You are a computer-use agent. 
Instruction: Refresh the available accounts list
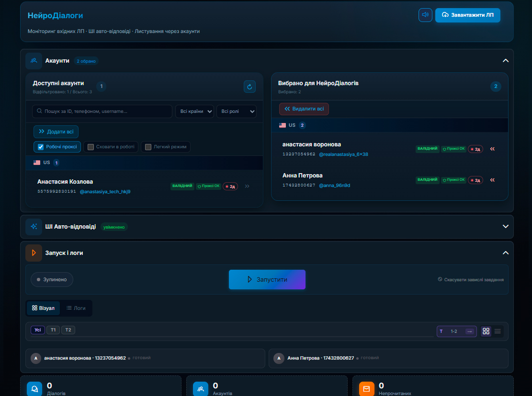click(x=249, y=87)
